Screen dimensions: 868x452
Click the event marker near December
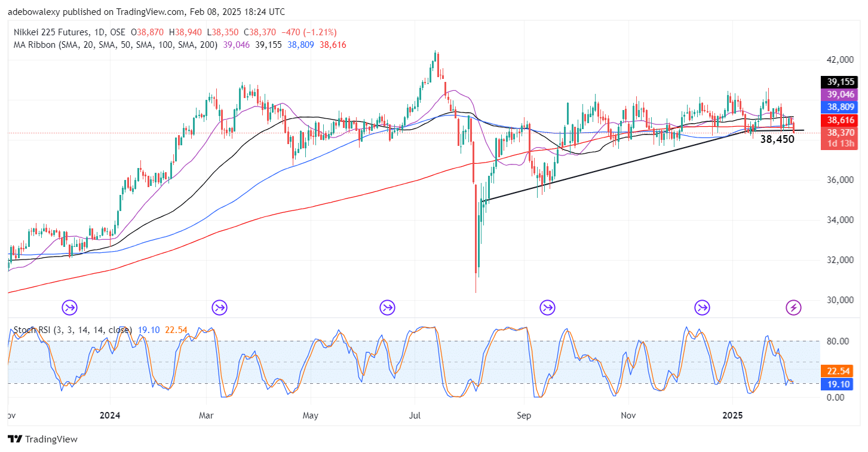[x=703, y=308]
